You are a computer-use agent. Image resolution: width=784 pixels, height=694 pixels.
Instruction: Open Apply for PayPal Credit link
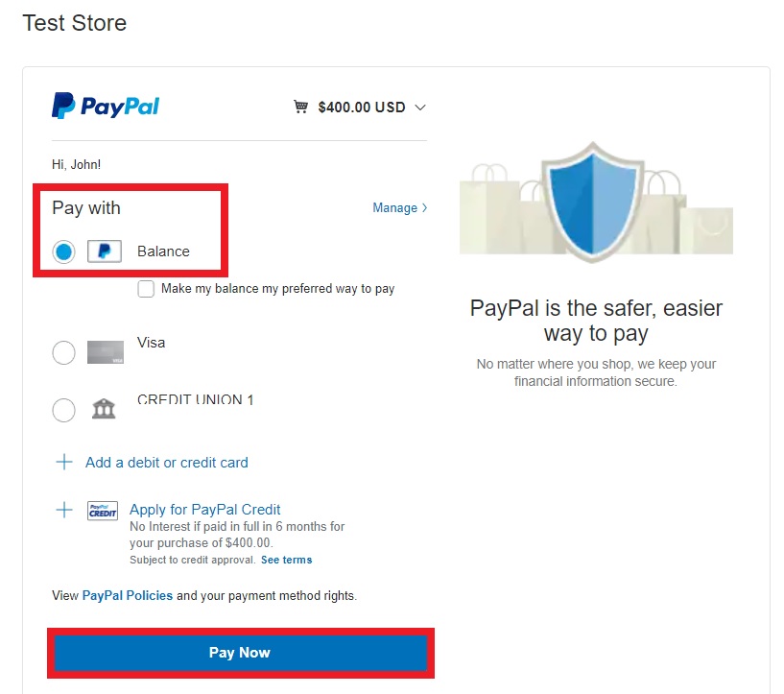coord(205,510)
